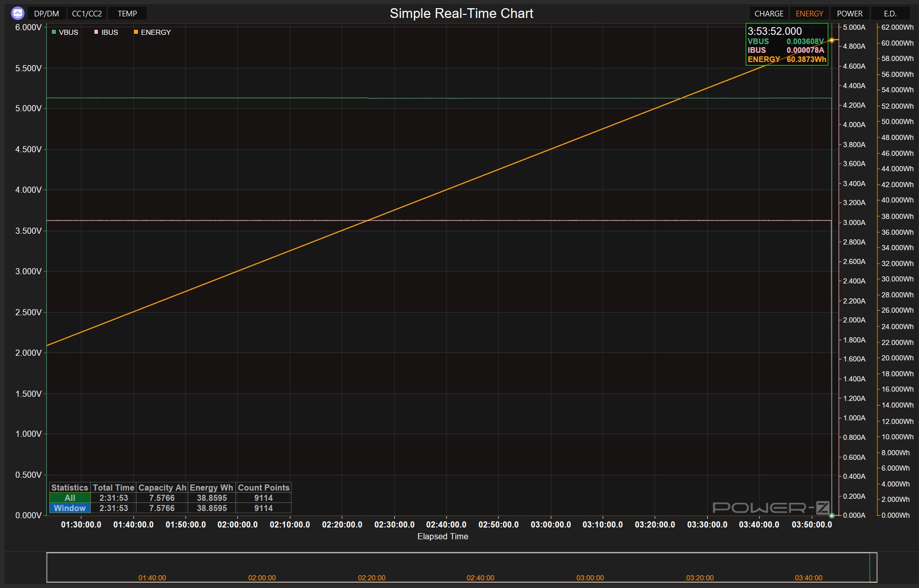
Task: Click the POWER-Z app logo icon
Action: click(x=17, y=13)
